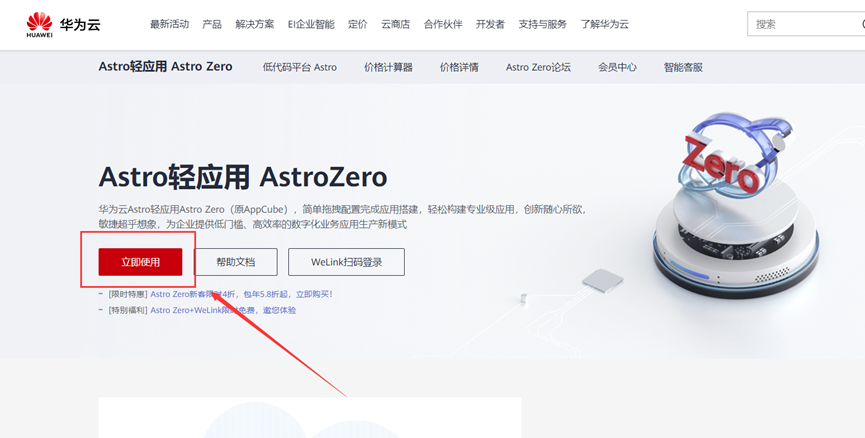Open the 了解华为云 menu
This screenshot has height=438, width=865.
(x=605, y=24)
